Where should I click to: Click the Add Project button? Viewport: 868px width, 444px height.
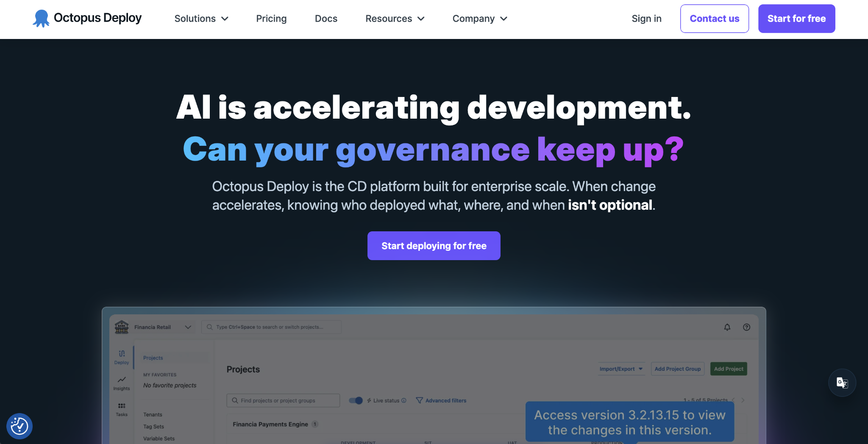pyautogui.click(x=729, y=369)
